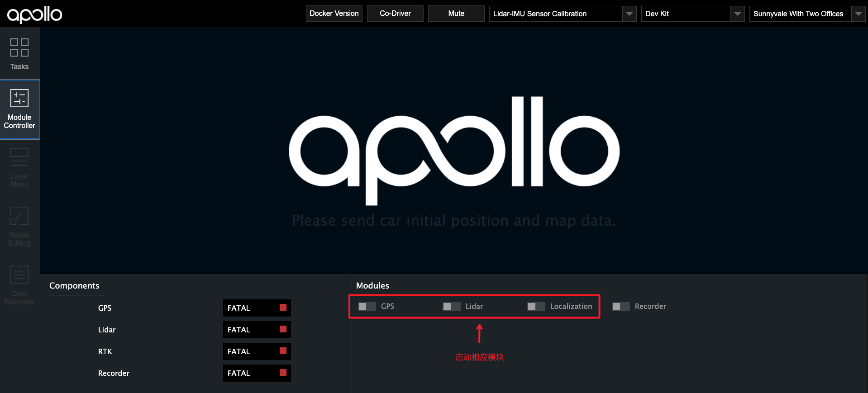
Task: Enable the Localization module switch
Action: [536, 307]
